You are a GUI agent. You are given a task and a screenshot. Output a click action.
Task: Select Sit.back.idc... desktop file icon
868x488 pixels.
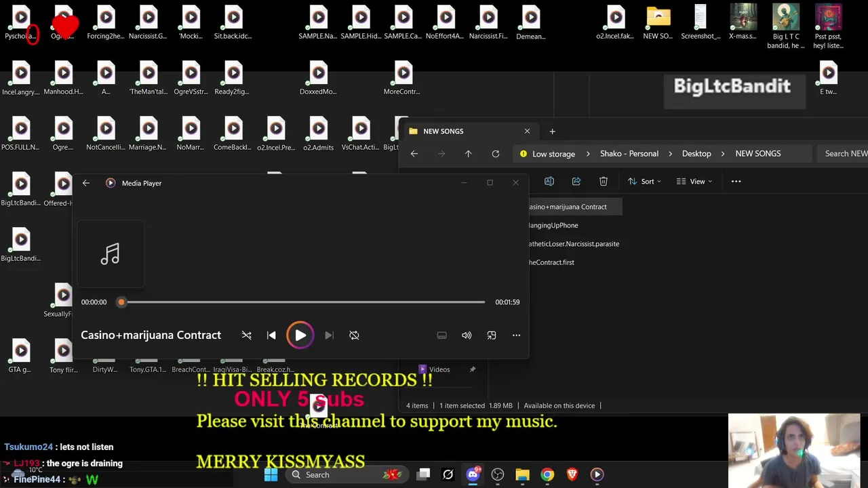(x=233, y=23)
